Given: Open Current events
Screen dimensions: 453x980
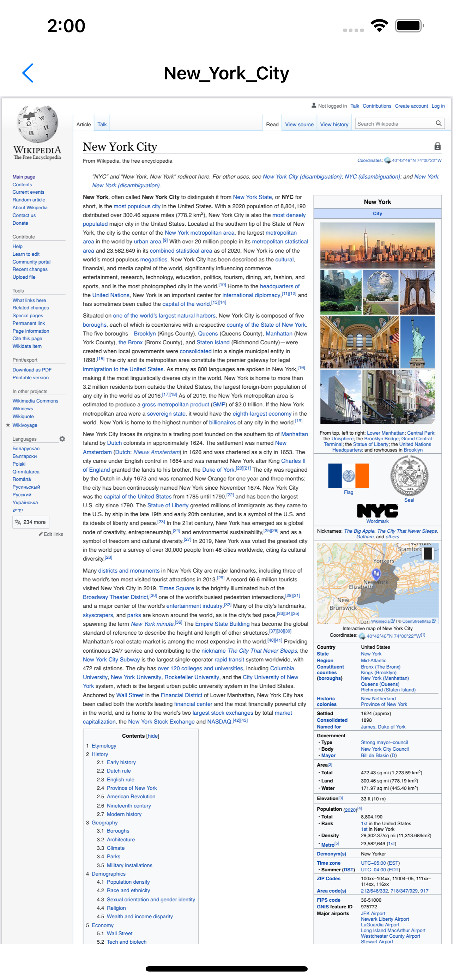Looking at the screenshot, I should [x=28, y=192].
